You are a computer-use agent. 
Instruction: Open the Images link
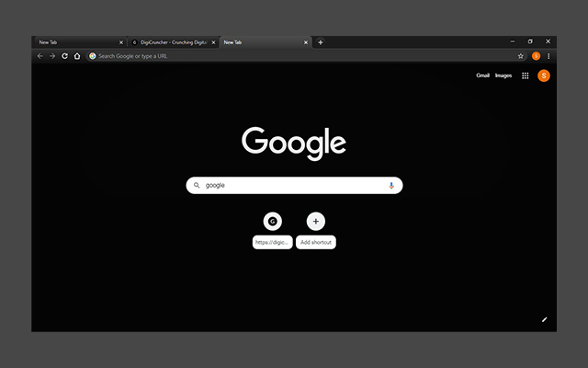click(503, 75)
